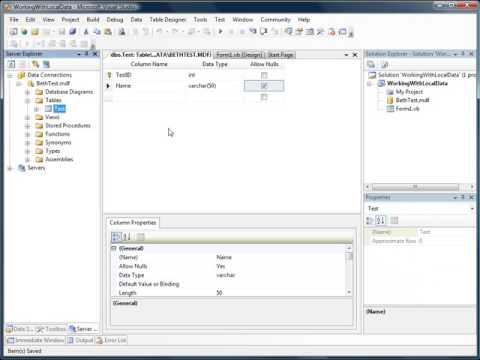The height and width of the screenshot is (360, 480).
Task: Collapse the BethTest.mdf node in Server Explorer
Action: pyautogui.click(x=19, y=84)
